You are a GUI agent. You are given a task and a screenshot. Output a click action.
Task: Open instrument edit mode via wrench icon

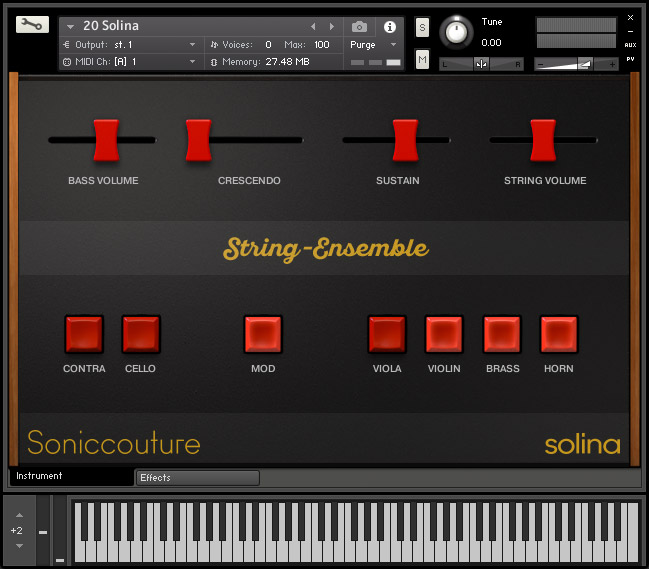pos(32,24)
